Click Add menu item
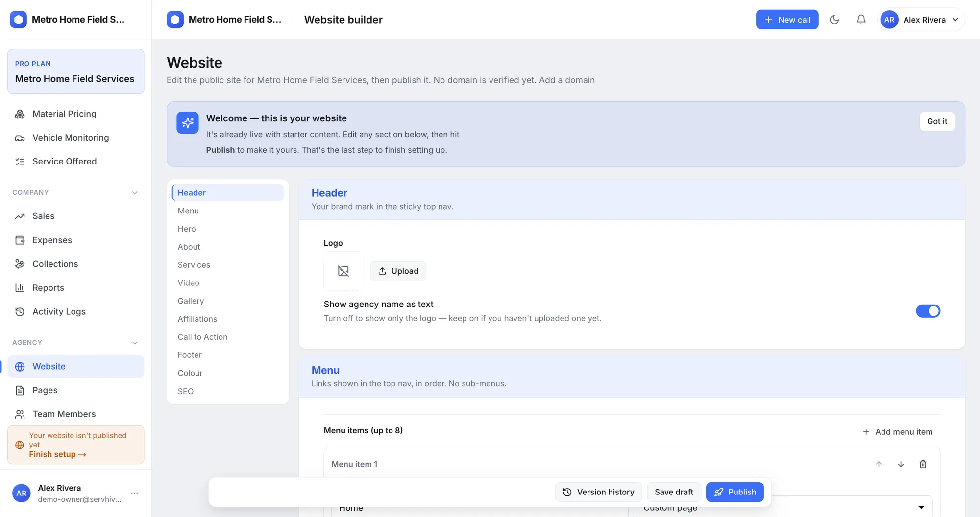 (x=898, y=432)
